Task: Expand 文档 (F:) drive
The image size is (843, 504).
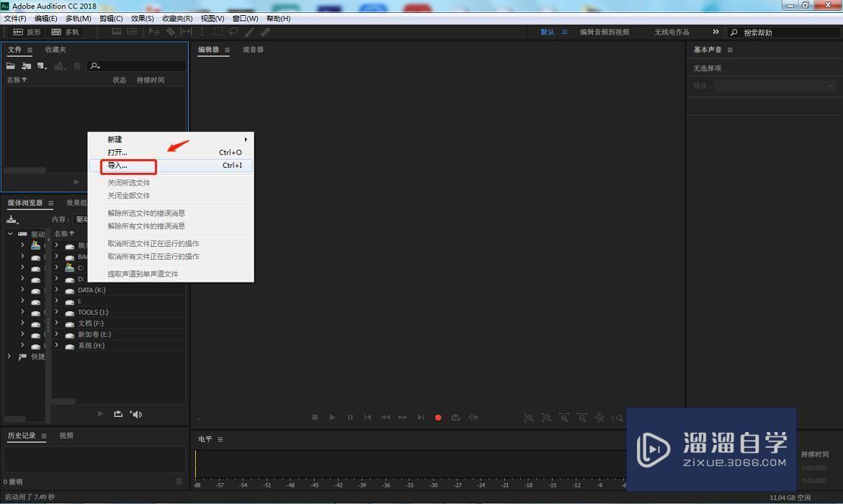Action: click(x=56, y=323)
